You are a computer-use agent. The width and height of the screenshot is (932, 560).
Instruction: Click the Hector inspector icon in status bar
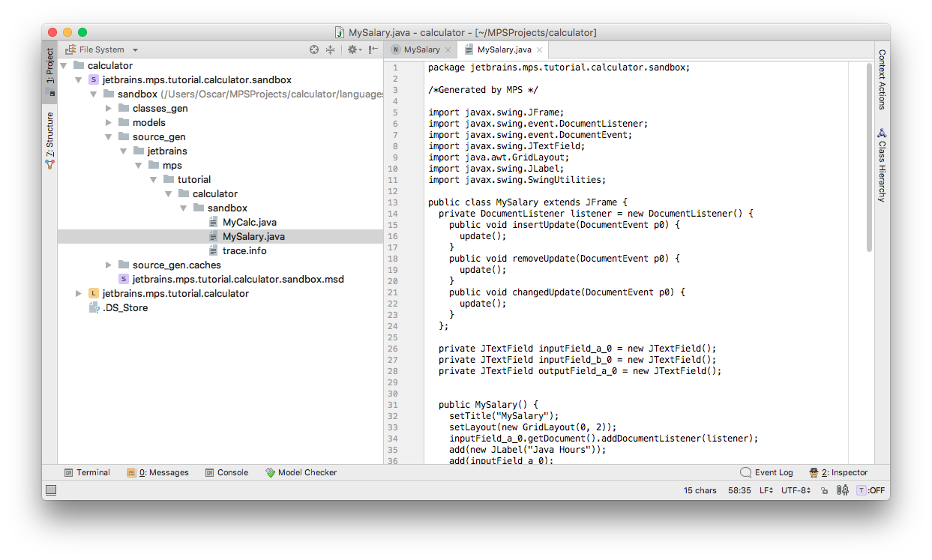click(x=842, y=490)
